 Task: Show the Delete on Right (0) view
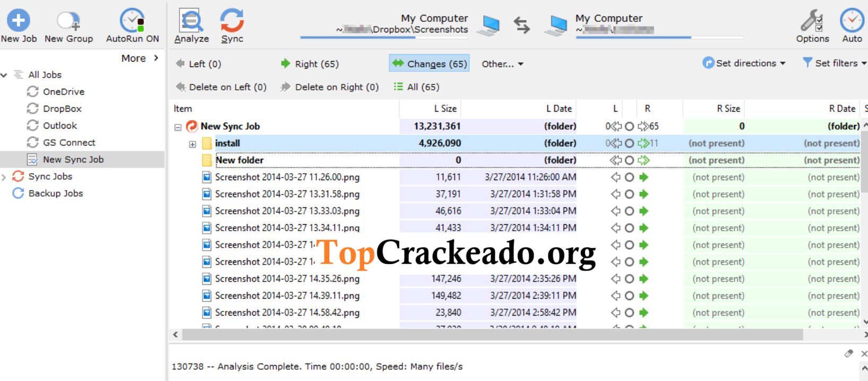point(330,87)
